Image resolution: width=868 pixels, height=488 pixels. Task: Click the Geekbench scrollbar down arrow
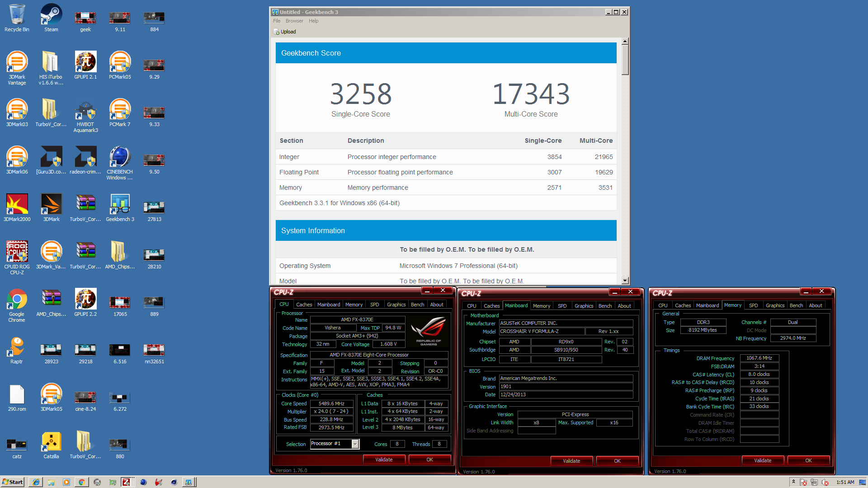[625, 281]
